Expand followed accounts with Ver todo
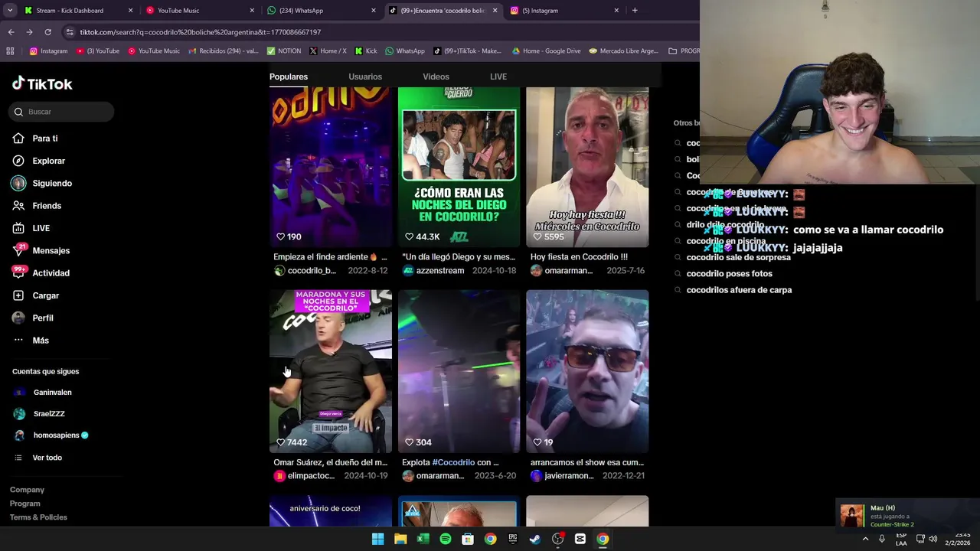980x551 pixels. click(x=47, y=458)
